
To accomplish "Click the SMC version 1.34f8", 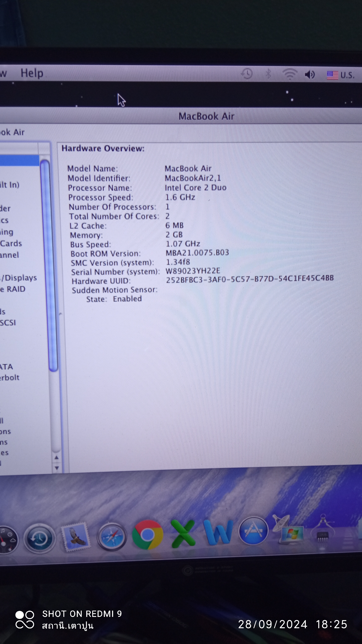I will point(178,262).
